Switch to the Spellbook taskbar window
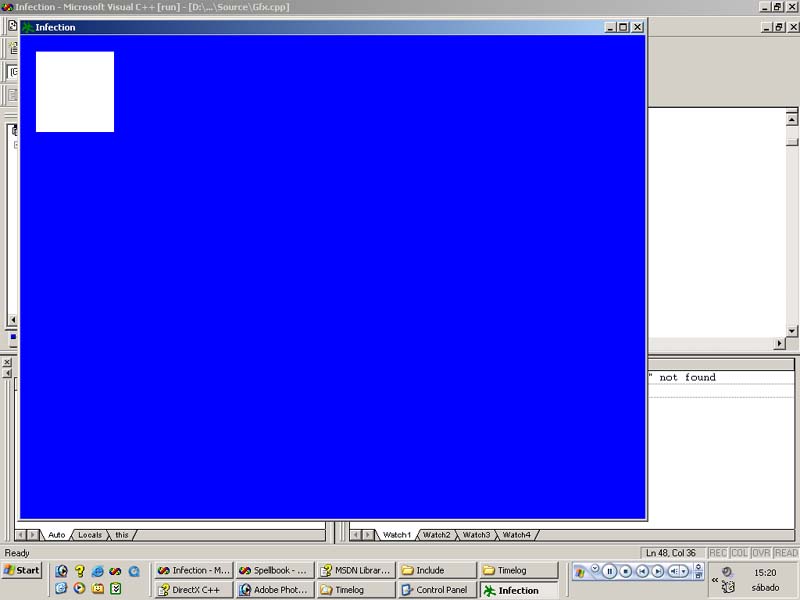 click(x=274, y=570)
